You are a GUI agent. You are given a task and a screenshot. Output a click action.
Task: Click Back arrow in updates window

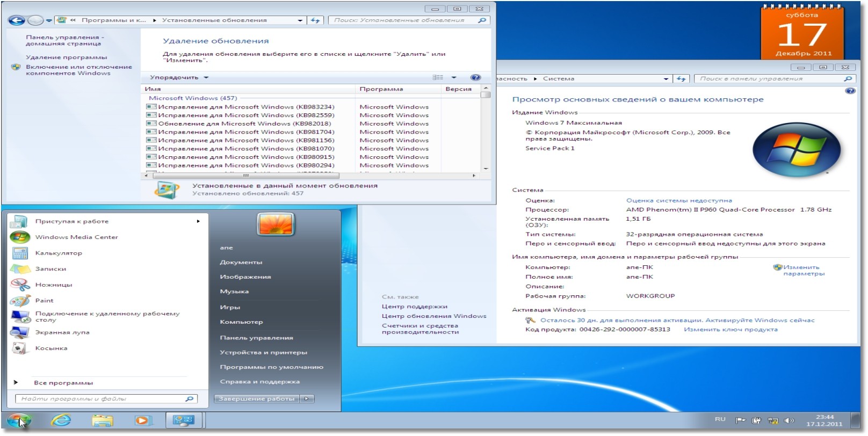[17, 20]
